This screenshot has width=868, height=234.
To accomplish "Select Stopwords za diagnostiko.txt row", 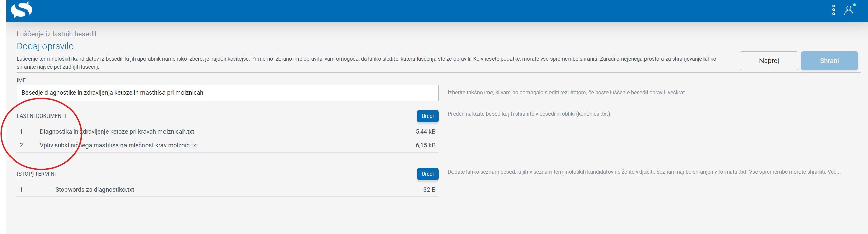I will [x=227, y=190].
